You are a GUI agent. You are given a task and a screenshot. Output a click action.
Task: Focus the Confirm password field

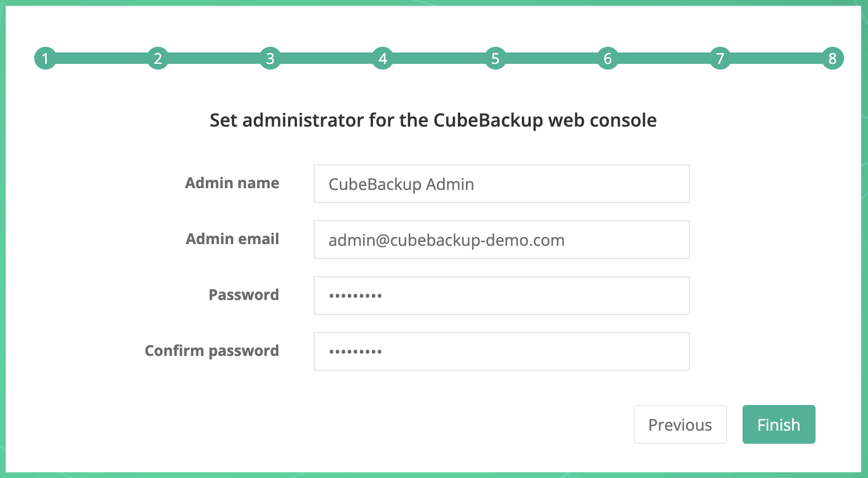tap(501, 351)
